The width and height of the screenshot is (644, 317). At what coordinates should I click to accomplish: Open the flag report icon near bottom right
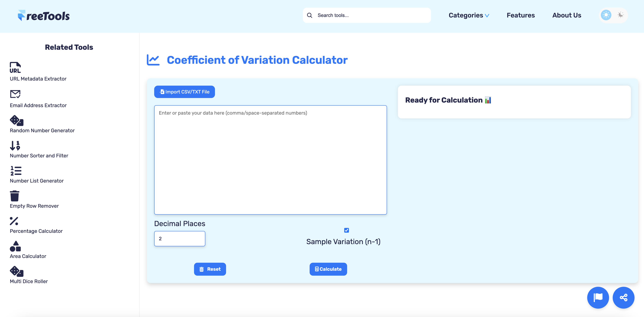pos(598,298)
